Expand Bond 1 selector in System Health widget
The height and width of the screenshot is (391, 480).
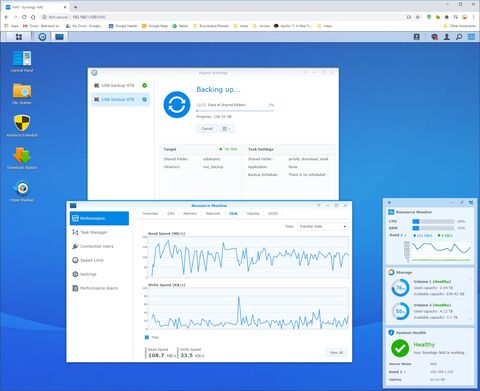397,372
